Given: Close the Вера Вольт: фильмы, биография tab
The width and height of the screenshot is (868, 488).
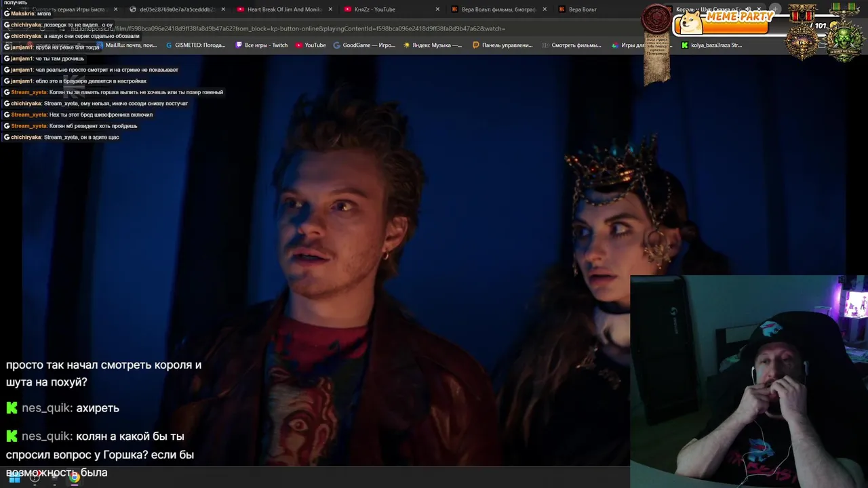Looking at the screenshot, I should (x=545, y=9).
